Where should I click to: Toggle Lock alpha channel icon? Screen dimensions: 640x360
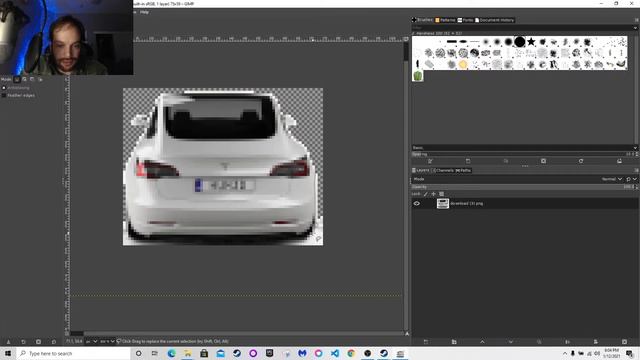click(441, 194)
